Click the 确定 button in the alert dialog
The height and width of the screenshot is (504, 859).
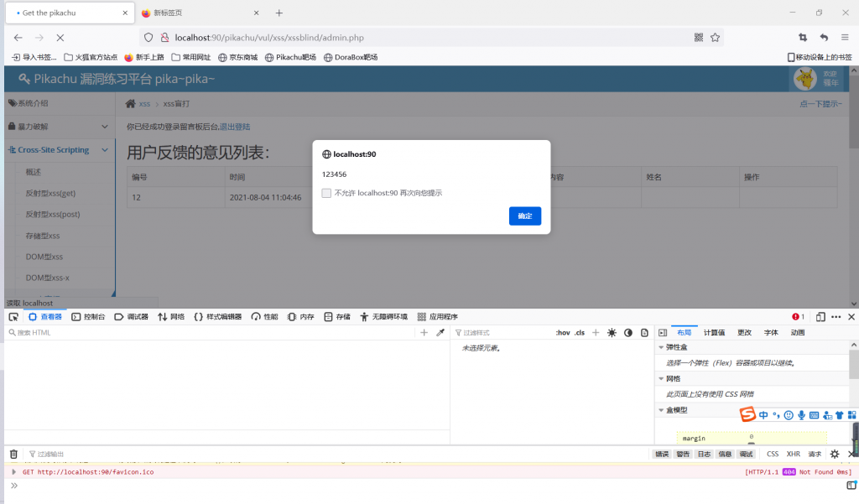click(x=524, y=216)
